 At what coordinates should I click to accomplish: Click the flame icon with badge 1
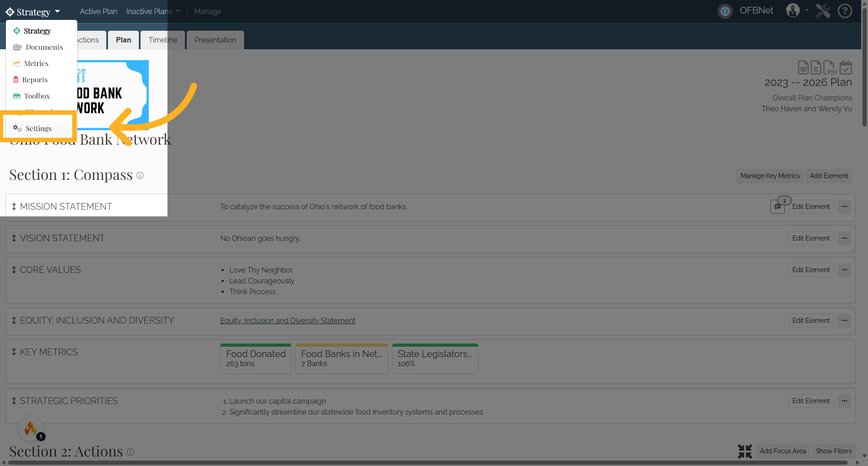31,428
